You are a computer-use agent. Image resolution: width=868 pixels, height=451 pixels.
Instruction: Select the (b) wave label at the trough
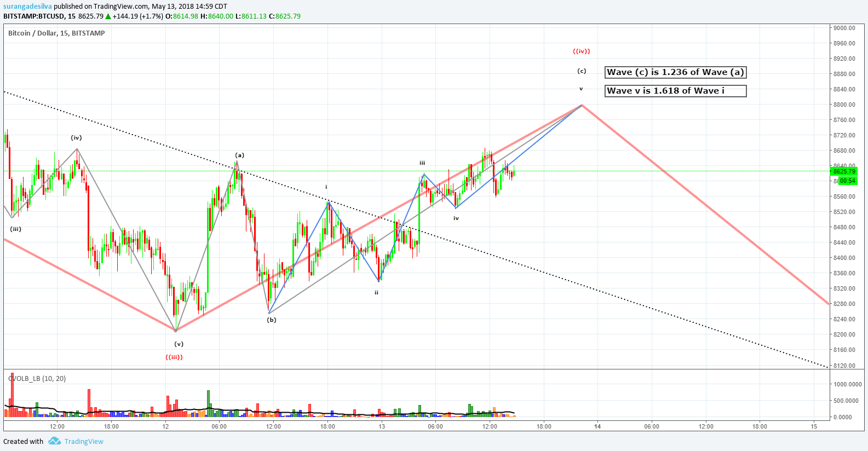272,320
